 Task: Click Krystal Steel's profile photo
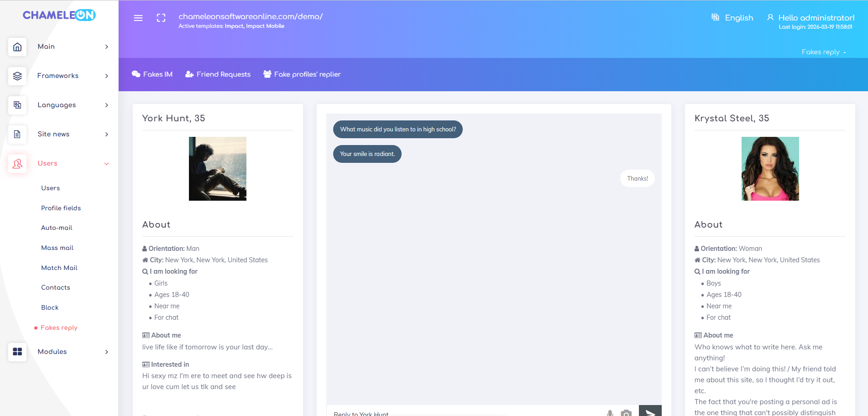[770, 169]
